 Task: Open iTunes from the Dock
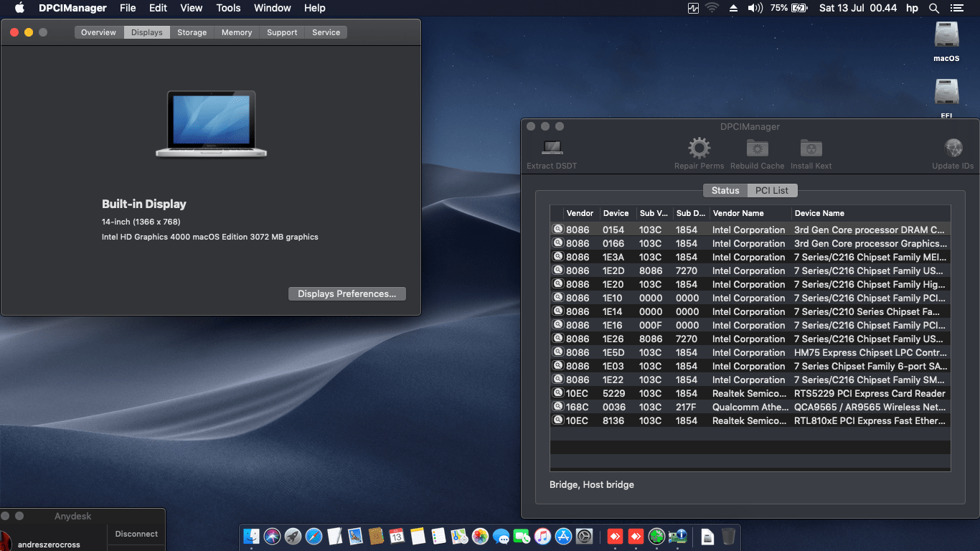tap(542, 536)
